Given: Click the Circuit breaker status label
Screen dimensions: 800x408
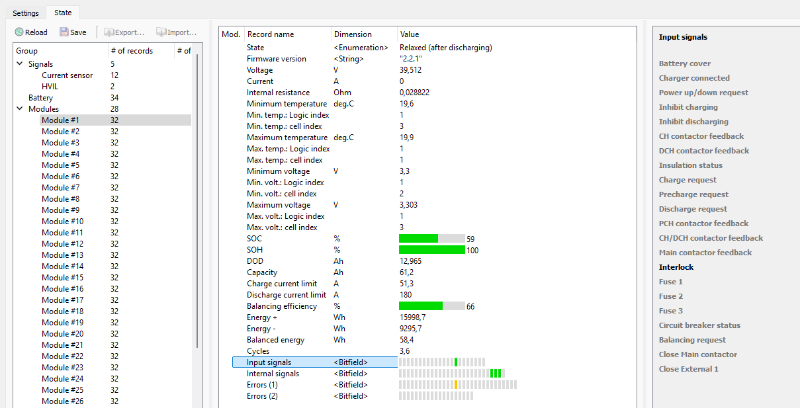Looking at the screenshot, I should (699, 325).
